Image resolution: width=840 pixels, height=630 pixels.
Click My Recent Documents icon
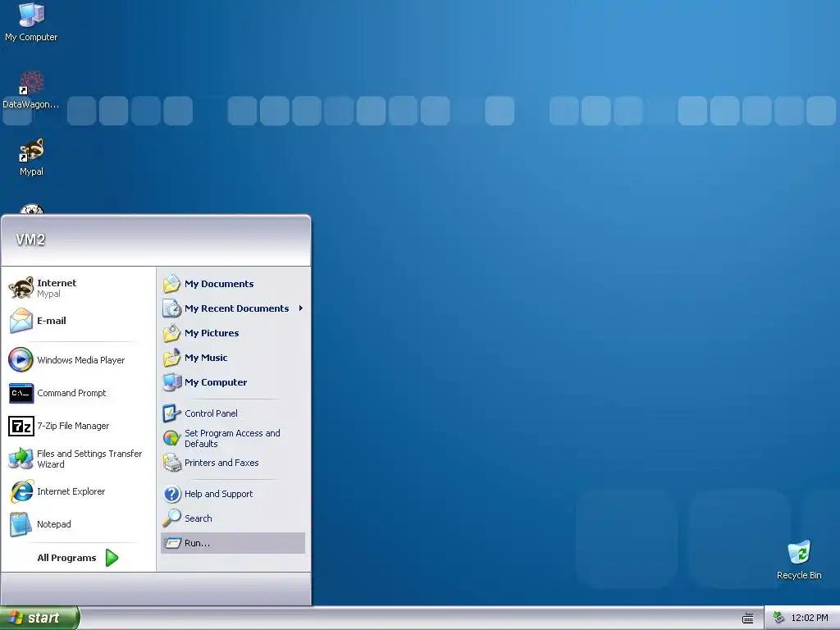172,308
